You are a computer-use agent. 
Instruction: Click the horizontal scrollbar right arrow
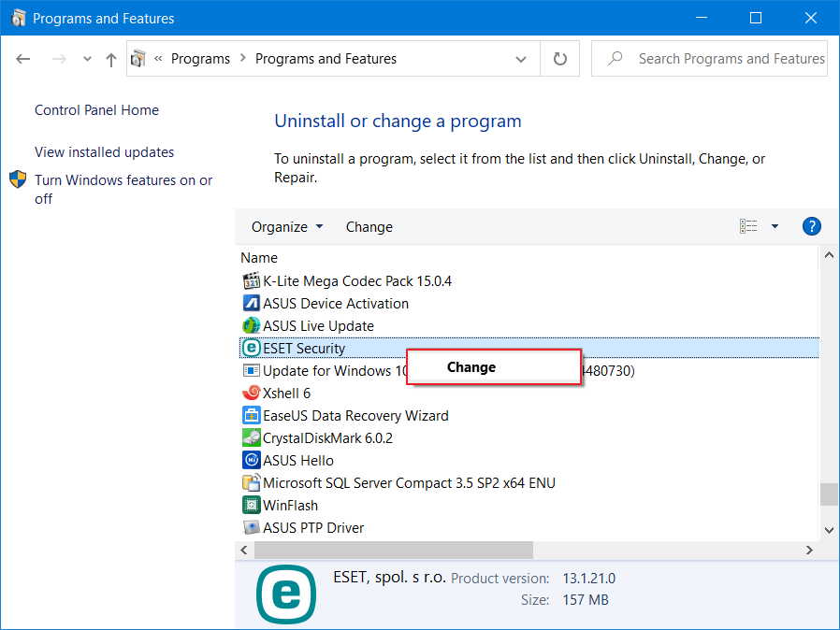(x=810, y=551)
